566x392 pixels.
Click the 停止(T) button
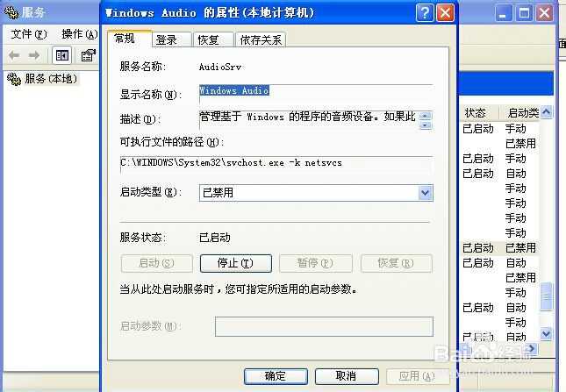[x=236, y=263]
